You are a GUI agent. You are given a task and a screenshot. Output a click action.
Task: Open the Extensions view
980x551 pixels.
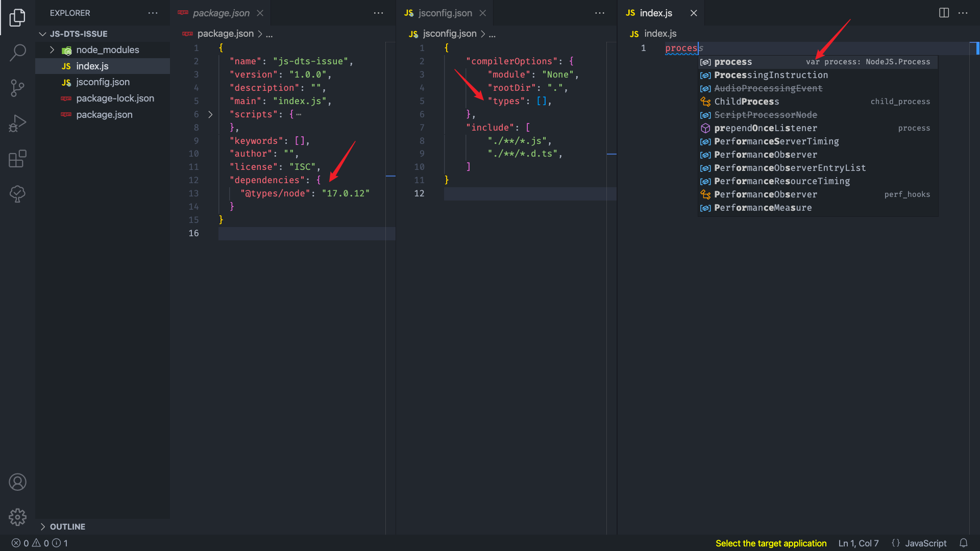(18, 159)
